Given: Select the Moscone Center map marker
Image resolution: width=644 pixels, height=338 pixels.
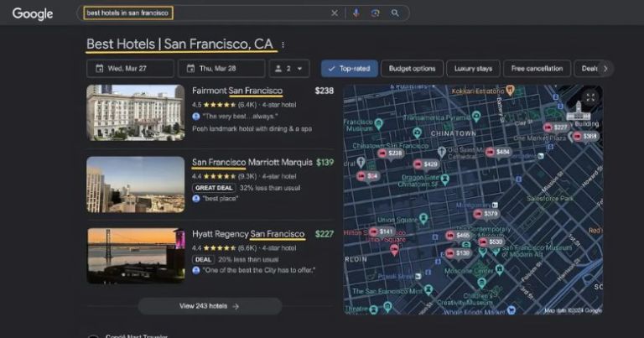Looking at the screenshot, I should (x=500, y=269).
